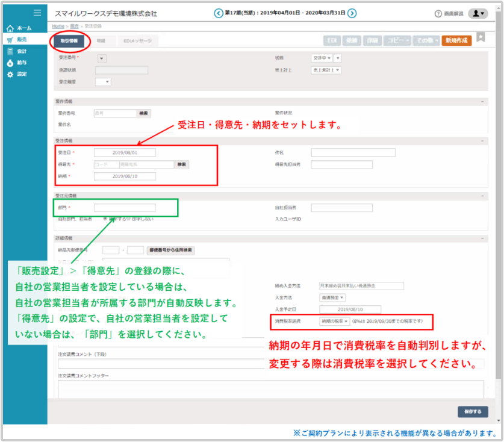Open ホーム from the sidebar
Viewport: 504px width, 442px height.
tap(20, 28)
